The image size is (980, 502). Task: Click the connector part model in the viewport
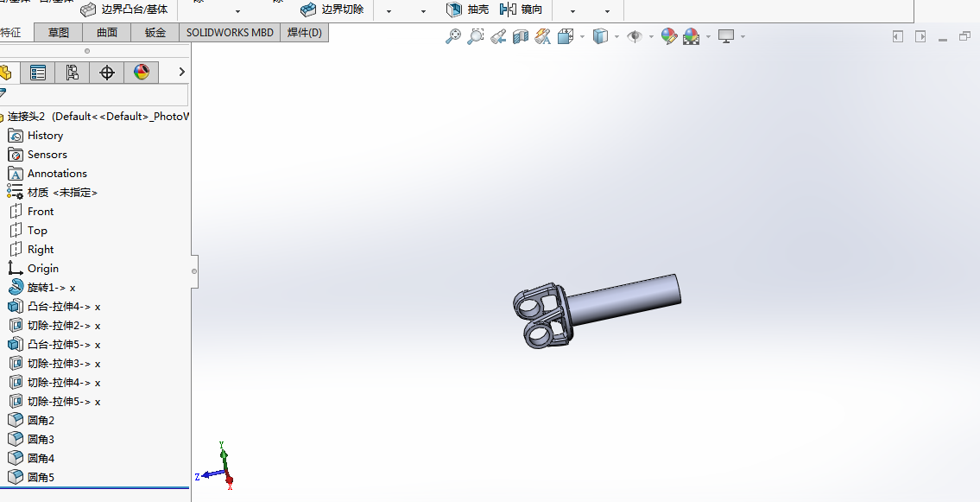tap(597, 311)
